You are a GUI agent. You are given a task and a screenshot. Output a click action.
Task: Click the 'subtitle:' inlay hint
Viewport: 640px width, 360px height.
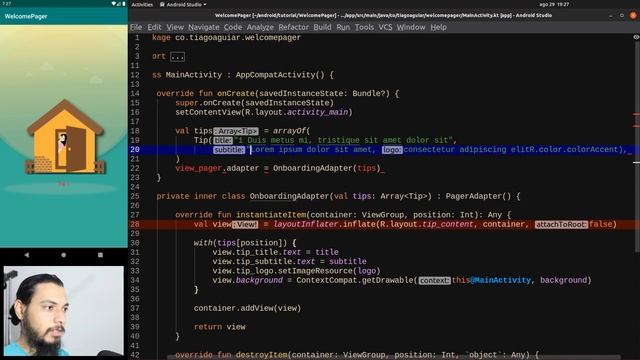229,150
